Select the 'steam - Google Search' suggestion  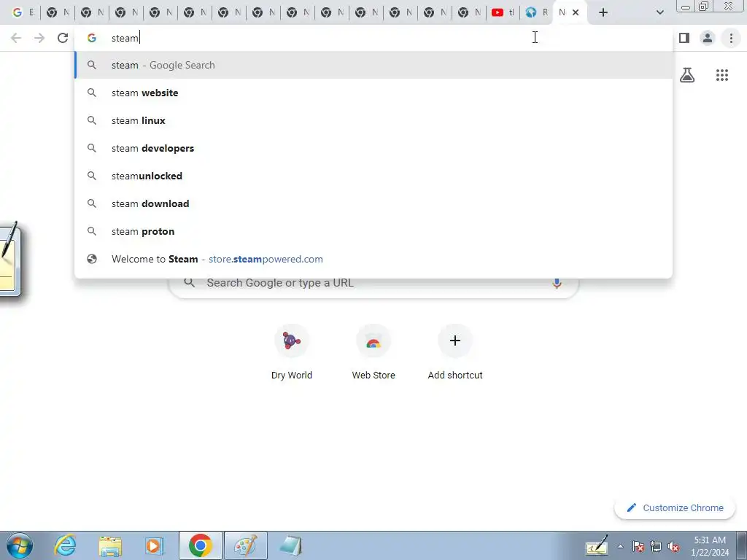tap(373, 65)
